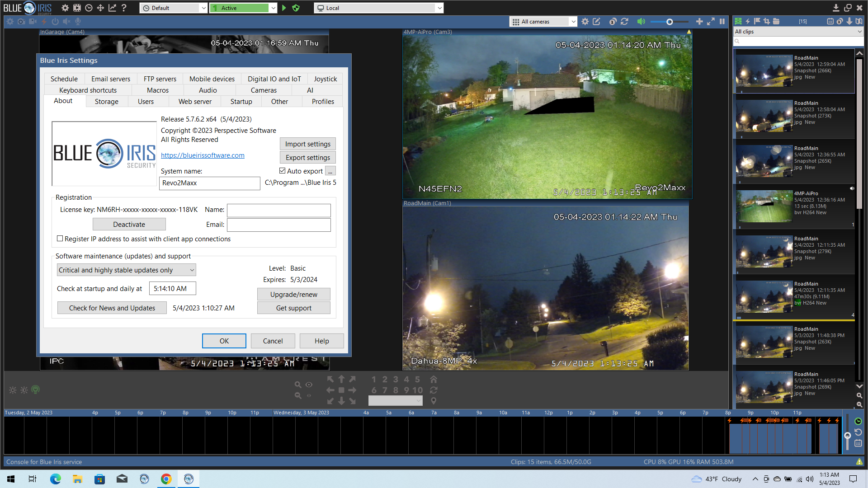The height and width of the screenshot is (488, 868).
Task: Open the update type dropdown
Action: pos(127,270)
